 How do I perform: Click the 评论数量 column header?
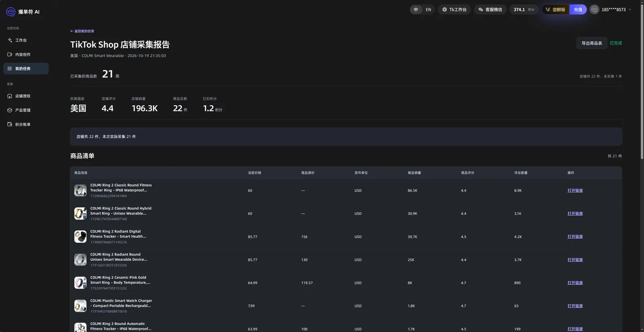521,173
